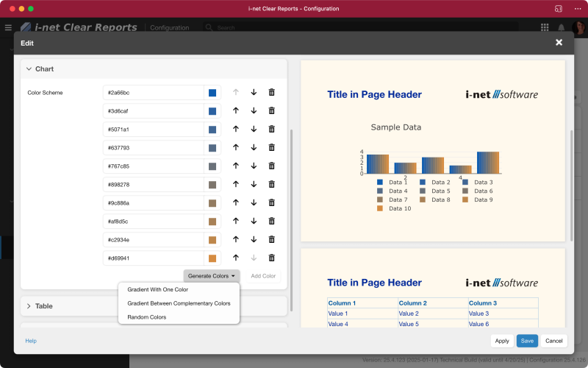Collapse the Chart section
588x368 pixels.
coord(29,69)
